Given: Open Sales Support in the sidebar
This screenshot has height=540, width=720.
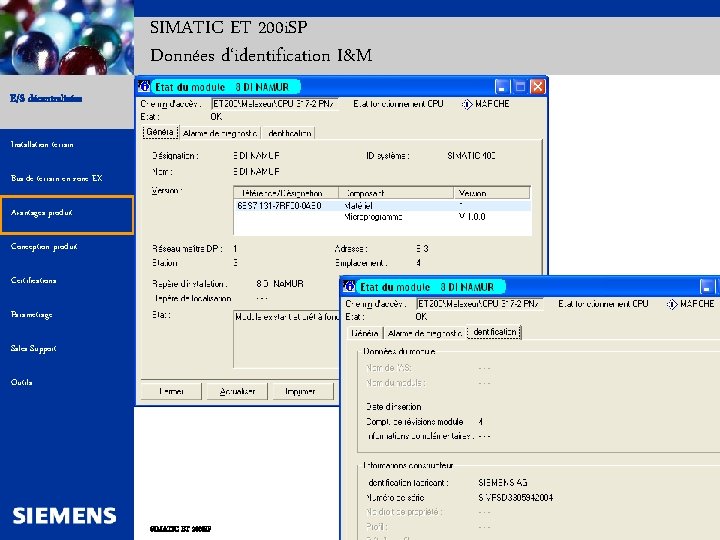Looking at the screenshot, I should (33, 349).
